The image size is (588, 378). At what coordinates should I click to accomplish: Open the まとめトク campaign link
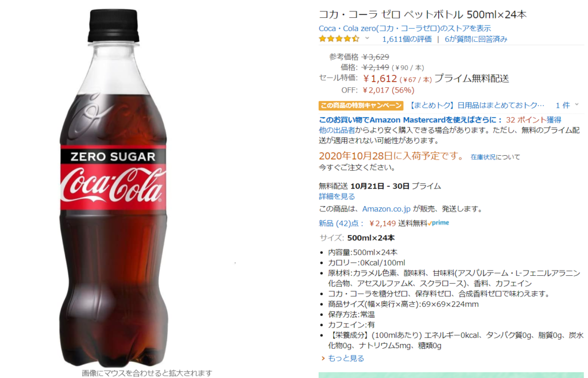(476, 105)
